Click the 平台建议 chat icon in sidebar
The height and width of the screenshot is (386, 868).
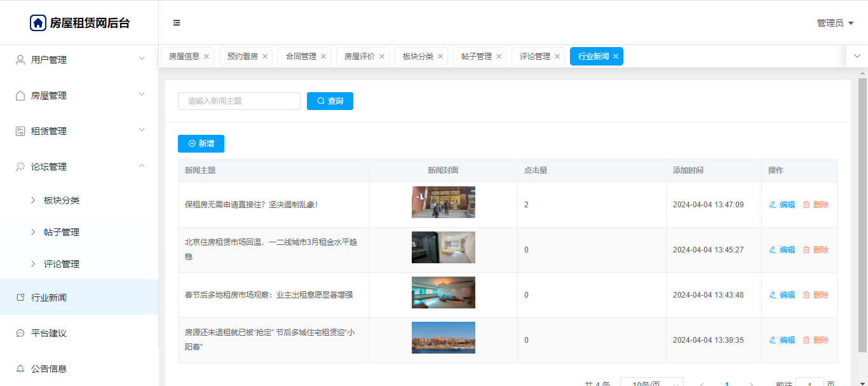click(x=20, y=333)
